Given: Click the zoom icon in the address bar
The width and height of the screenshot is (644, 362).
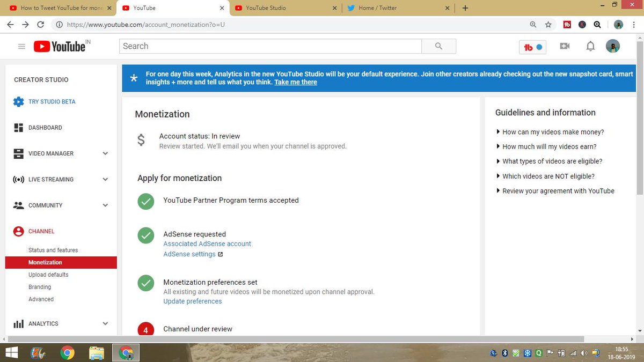Looking at the screenshot, I should [533, 25].
